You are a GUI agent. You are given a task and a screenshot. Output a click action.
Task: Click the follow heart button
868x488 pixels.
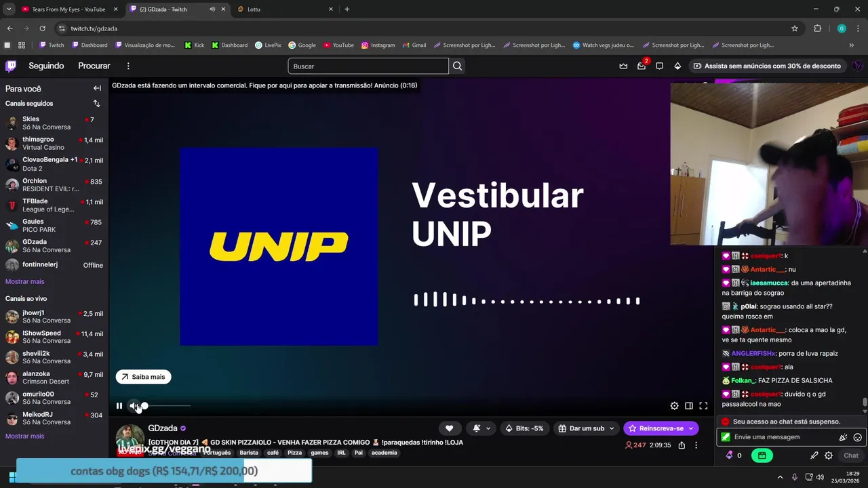[x=449, y=428]
